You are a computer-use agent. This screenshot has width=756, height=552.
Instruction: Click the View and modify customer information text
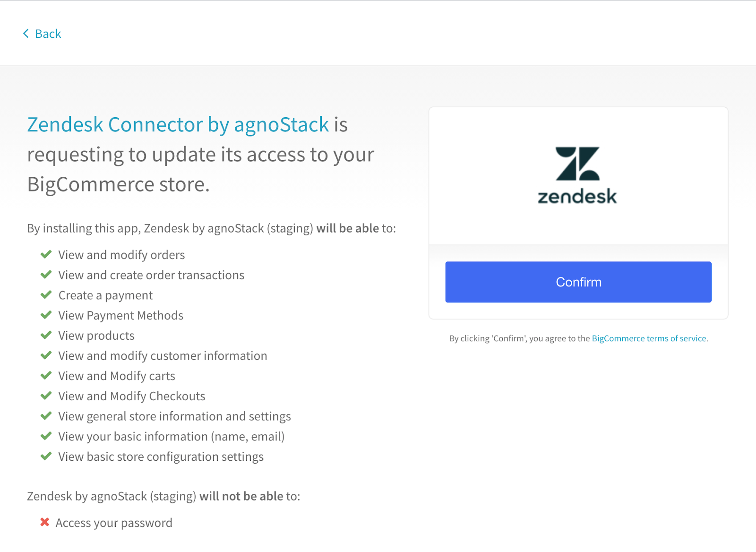click(x=163, y=356)
